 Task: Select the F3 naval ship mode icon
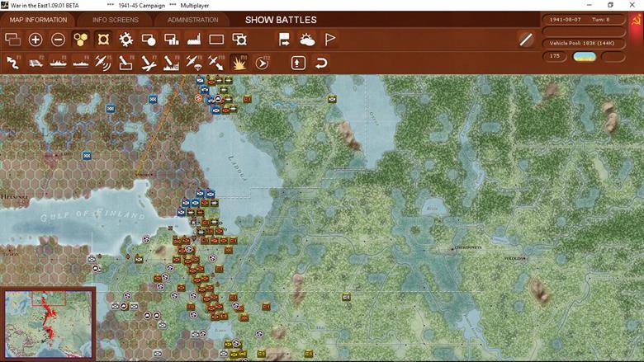(x=59, y=63)
